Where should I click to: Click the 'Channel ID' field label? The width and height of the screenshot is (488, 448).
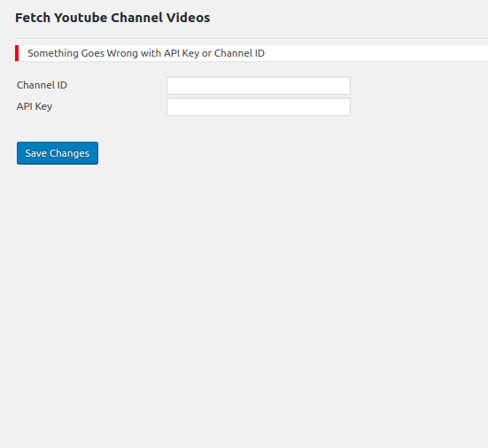click(x=42, y=85)
